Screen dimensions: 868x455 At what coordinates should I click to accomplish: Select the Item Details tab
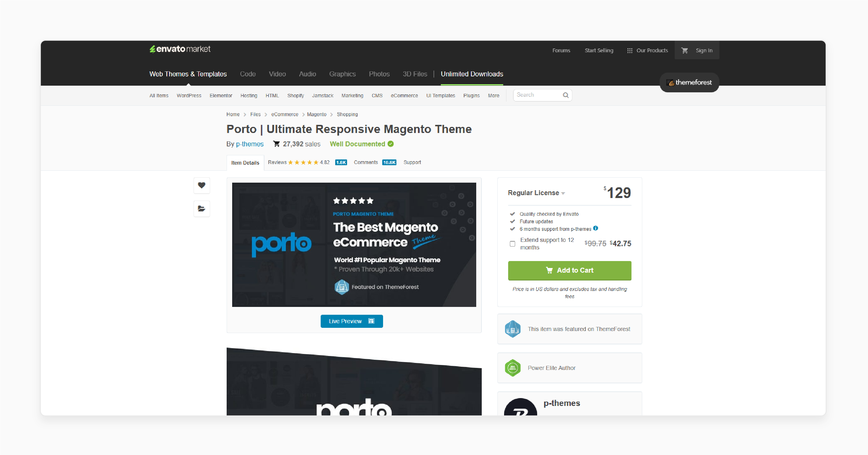click(245, 163)
